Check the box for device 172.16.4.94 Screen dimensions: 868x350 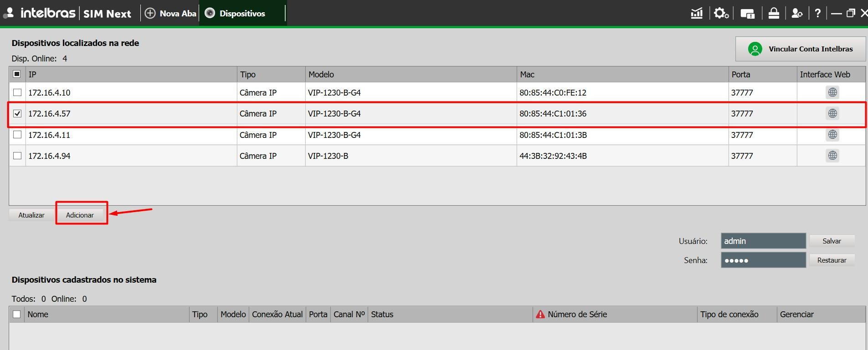point(17,156)
